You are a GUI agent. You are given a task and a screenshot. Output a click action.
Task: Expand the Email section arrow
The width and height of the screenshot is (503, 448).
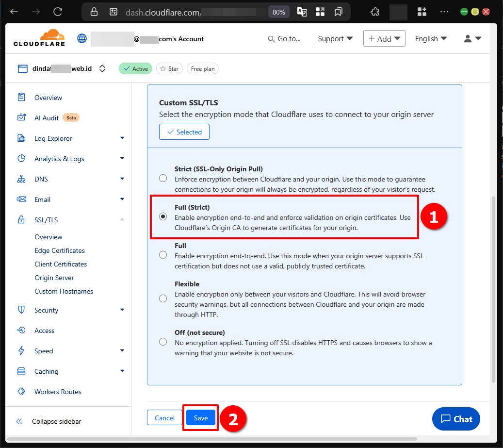pos(122,199)
